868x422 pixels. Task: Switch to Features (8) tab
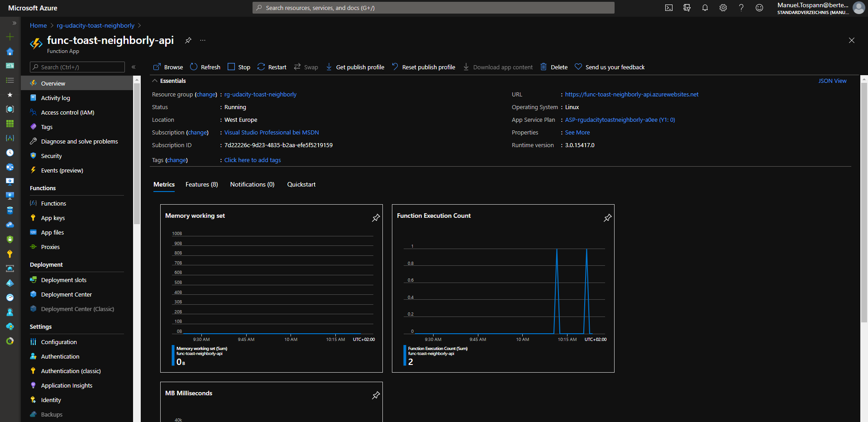tap(202, 185)
